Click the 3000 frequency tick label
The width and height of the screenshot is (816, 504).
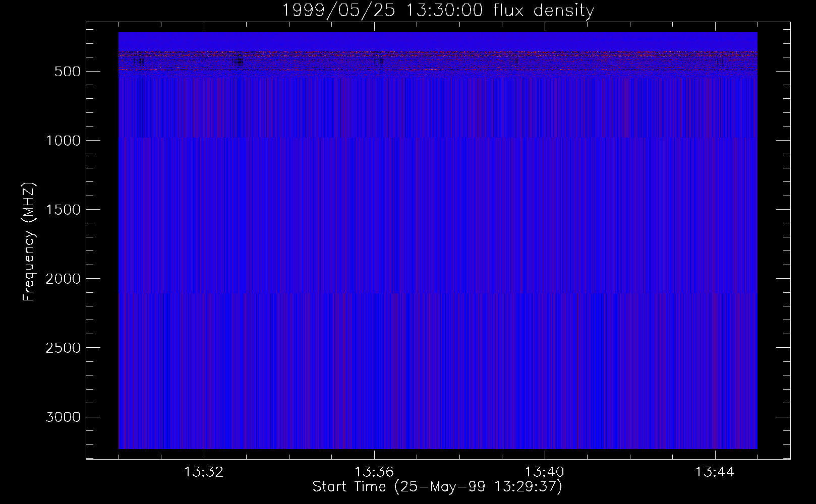coord(63,417)
